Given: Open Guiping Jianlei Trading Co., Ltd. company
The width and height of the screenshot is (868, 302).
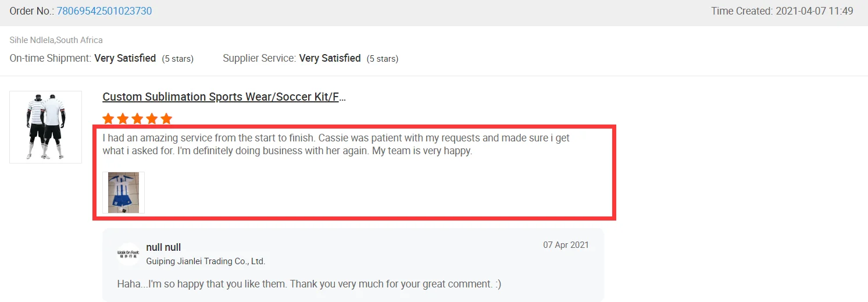Looking at the screenshot, I should pyautogui.click(x=205, y=262).
